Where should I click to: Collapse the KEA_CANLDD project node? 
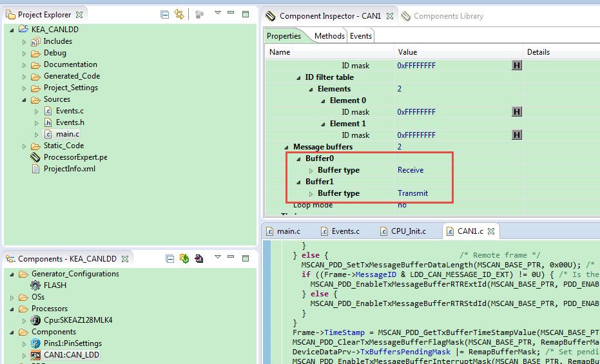pyautogui.click(x=12, y=30)
